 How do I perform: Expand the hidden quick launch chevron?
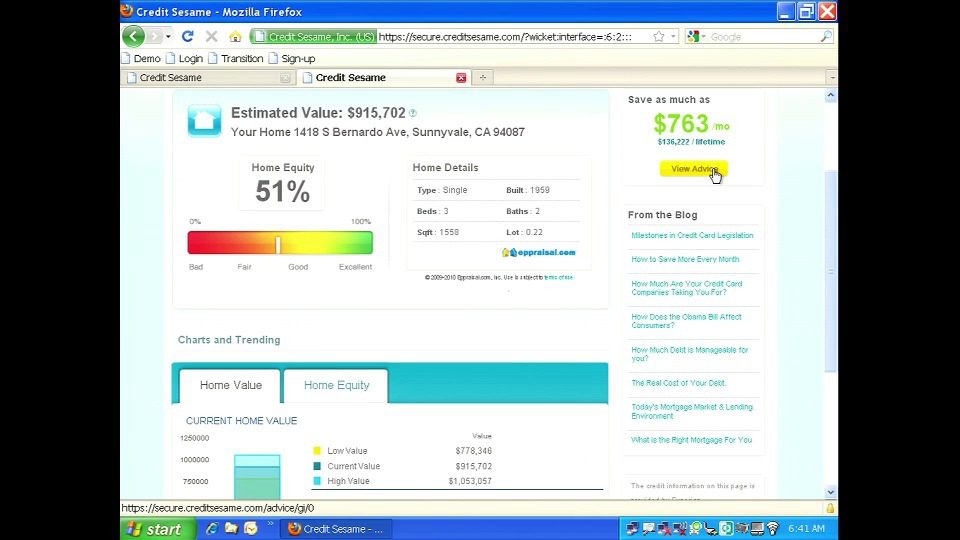270,523
